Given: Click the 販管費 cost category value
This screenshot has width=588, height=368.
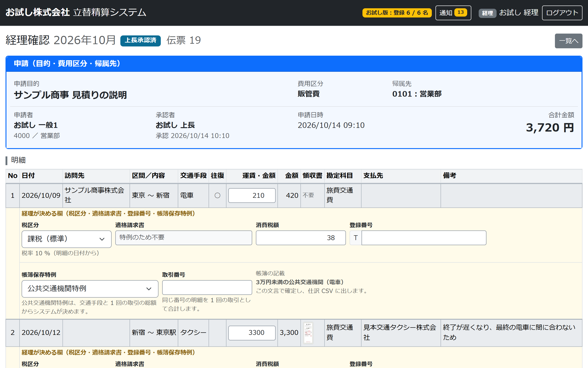Looking at the screenshot, I should pos(308,94).
